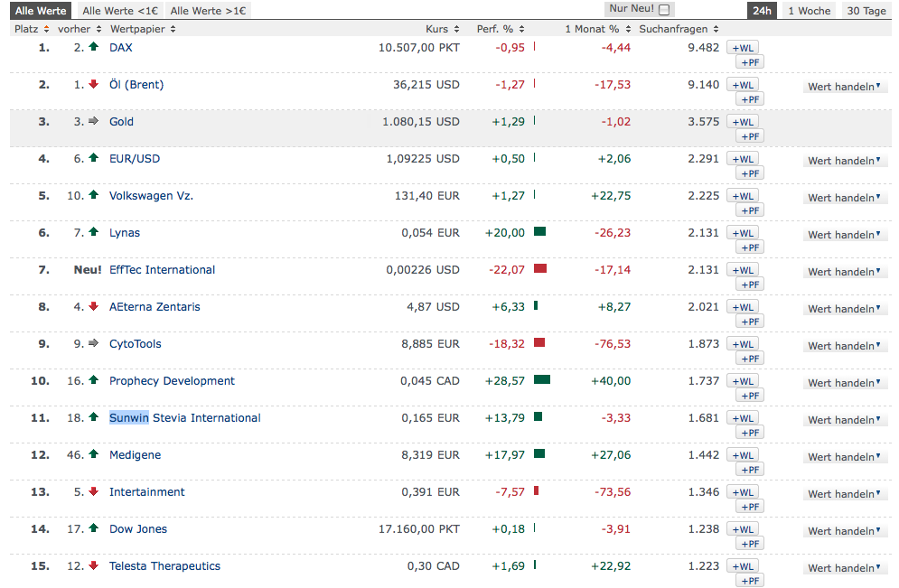Image resolution: width=899 pixels, height=588 pixels.
Task: Click +PF icon for Lynas row
Action: click(x=750, y=247)
